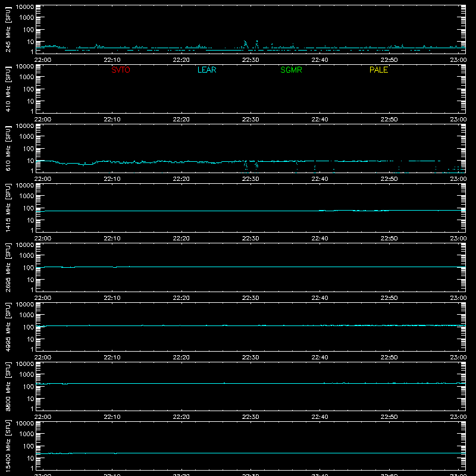This screenshot has height=476, width=476.
Task: Click the 22:40 tick label under 2695 MHz plot
Action: pyautogui.click(x=320, y=298)
